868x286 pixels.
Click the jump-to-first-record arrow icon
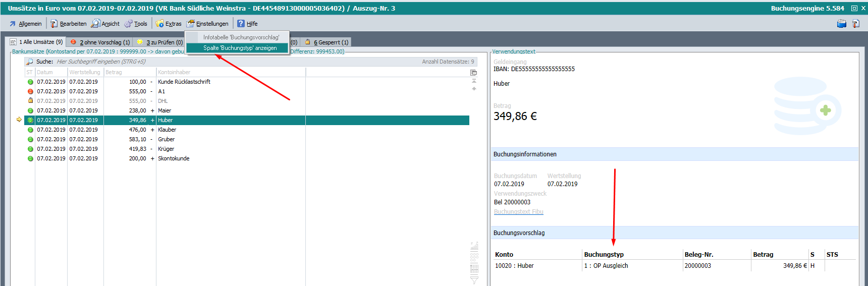(x=474, y=81)
